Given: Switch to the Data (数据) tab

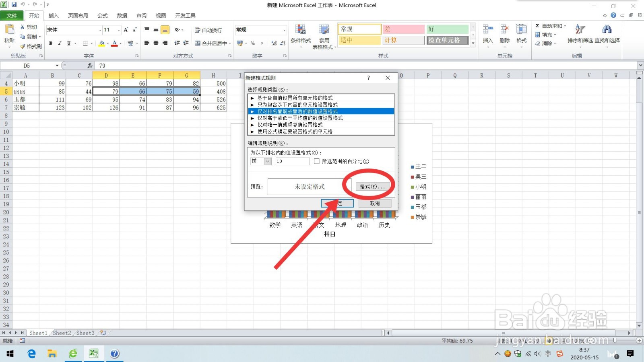Looking at the screenshot, I should point(122,15).
